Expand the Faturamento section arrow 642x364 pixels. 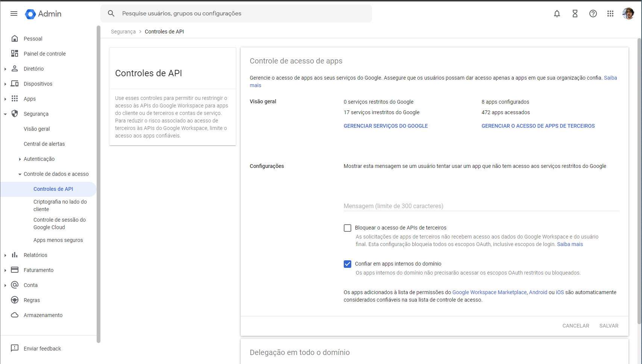[x=5, y=270]
